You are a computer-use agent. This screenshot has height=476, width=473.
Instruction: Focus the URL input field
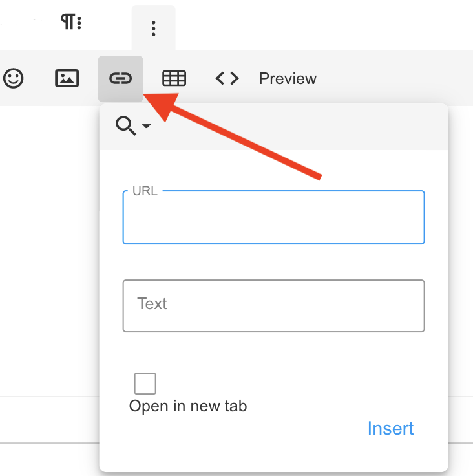tap(273, 220)
